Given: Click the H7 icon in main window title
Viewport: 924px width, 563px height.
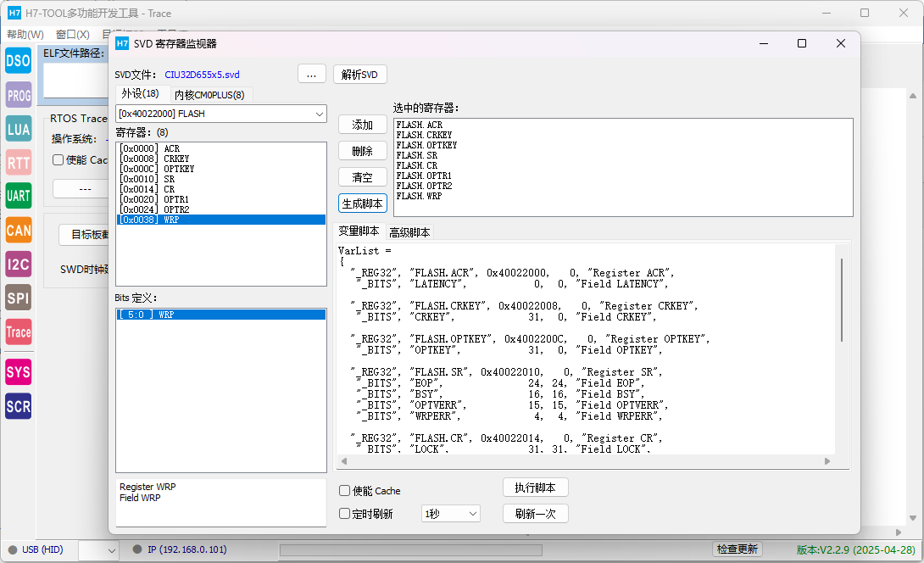Looking at the screenshot, I should pos(14,13).
